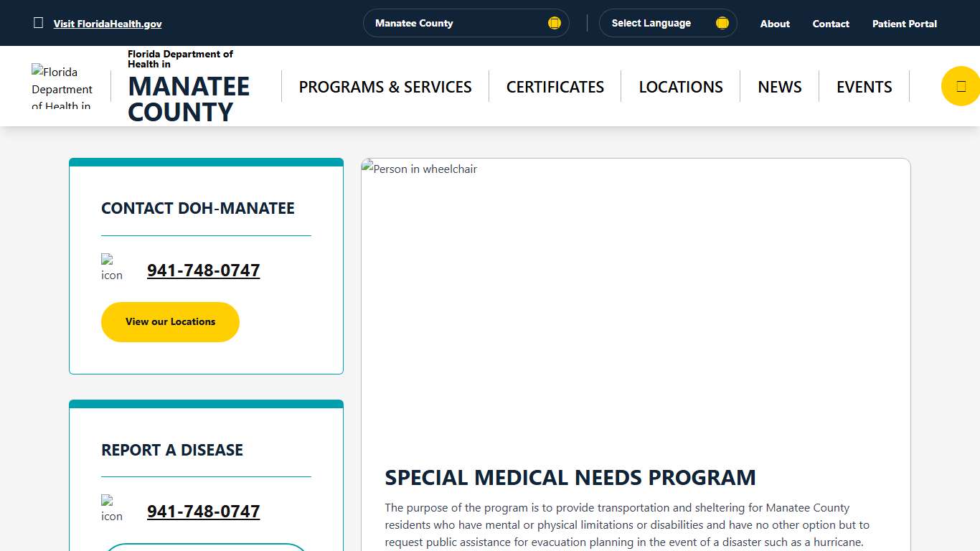Click the phone icon under Report a Disease
This screenshot has width=980, height=551.
click(x=112, y=509)
